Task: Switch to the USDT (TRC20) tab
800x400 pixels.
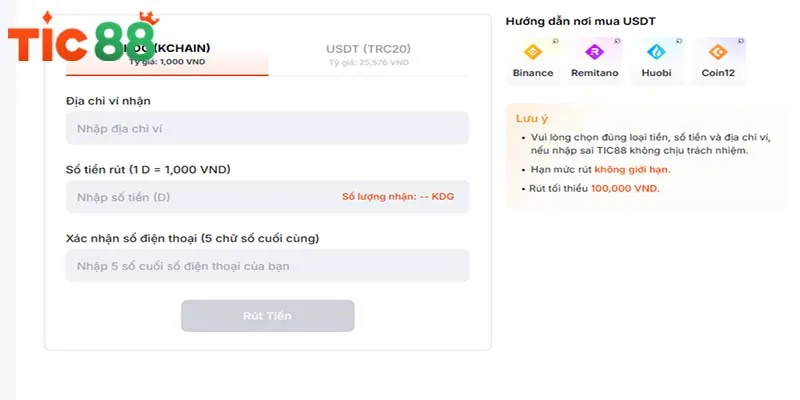Action: tap(368, 54)
